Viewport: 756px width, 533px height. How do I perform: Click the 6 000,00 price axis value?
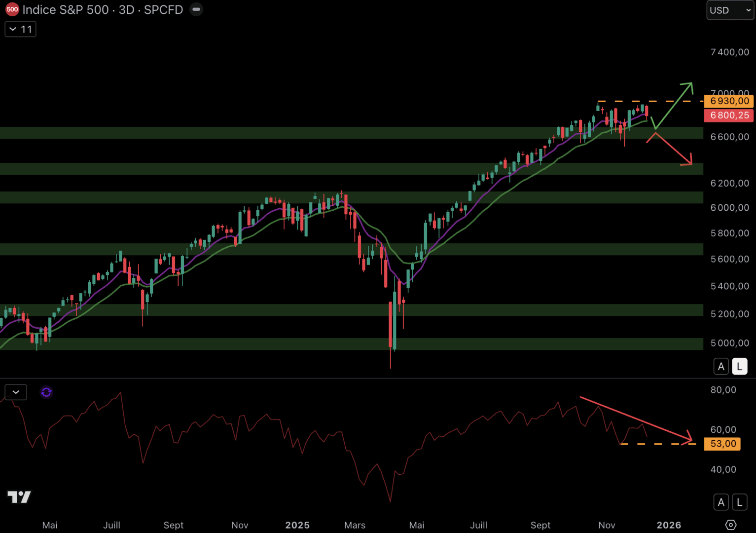coord(729,208)
